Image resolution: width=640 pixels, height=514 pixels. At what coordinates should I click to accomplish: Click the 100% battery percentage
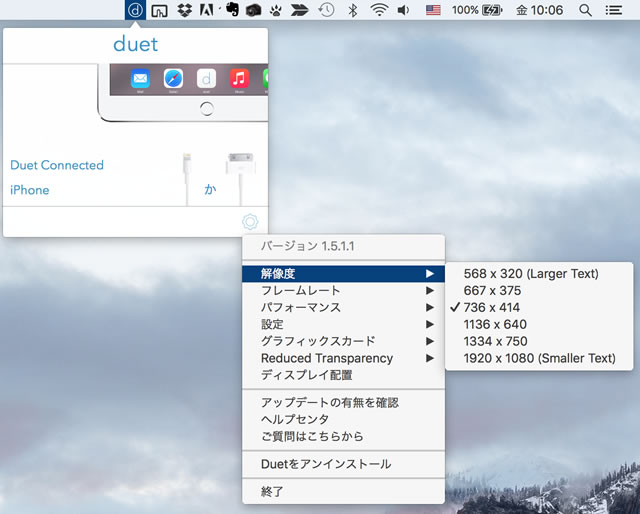465,10
